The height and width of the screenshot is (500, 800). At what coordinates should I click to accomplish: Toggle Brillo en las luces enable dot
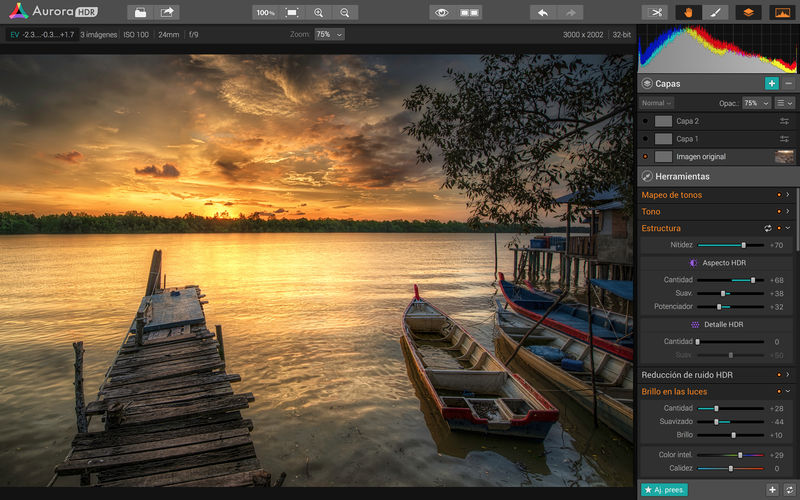779,392
